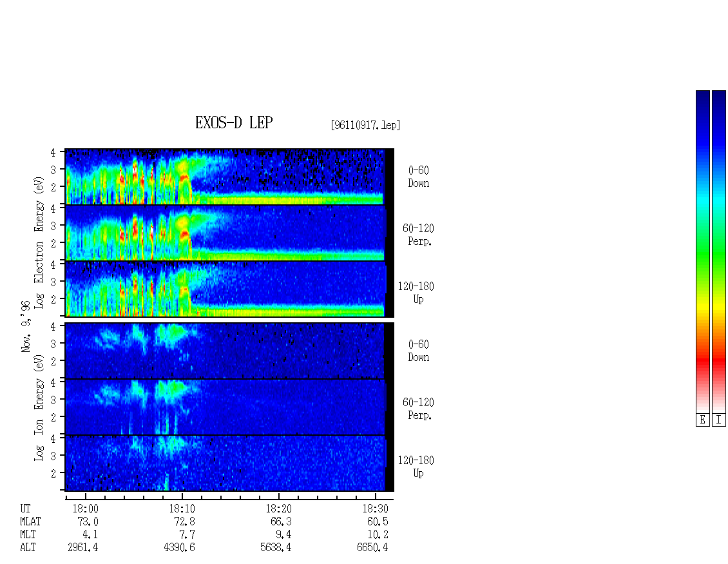
Task: Select the ALT value 6650.4
Action: pos(372,548)
